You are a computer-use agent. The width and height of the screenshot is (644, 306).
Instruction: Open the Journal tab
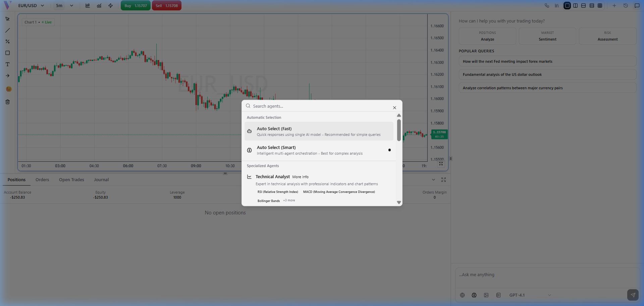101,180
